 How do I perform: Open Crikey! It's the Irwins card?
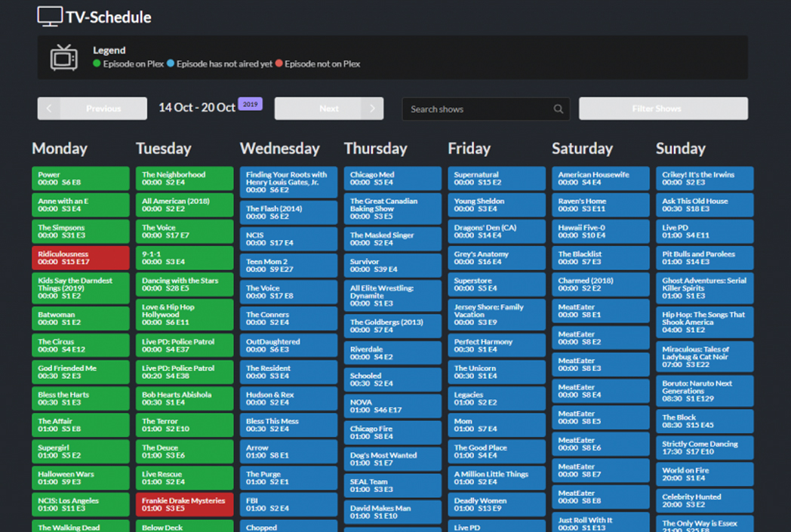(x=704, y=179)
